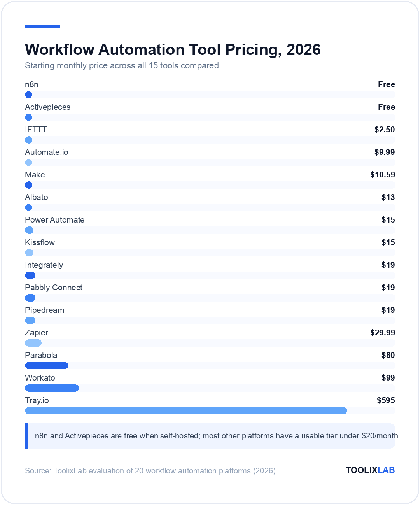
Task: Click the $19 price for Pabbly Connect
Action: click(388, 288)
